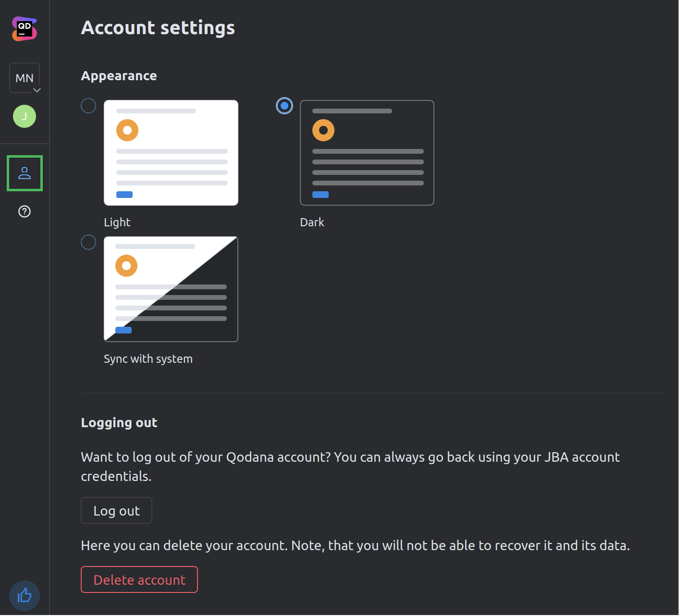Click the Log out button
Viewport: 679px width, 616px height.
pyautogui.click(x=116, y=510)
